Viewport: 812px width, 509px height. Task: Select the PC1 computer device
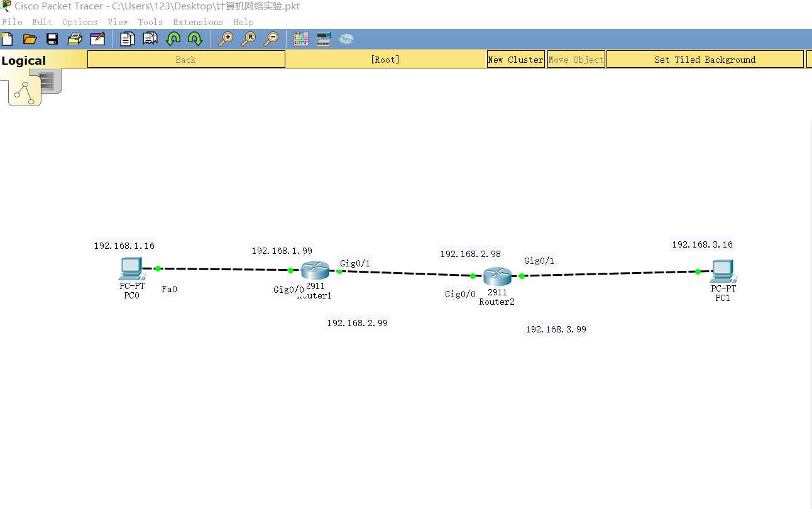coord(723,271)
